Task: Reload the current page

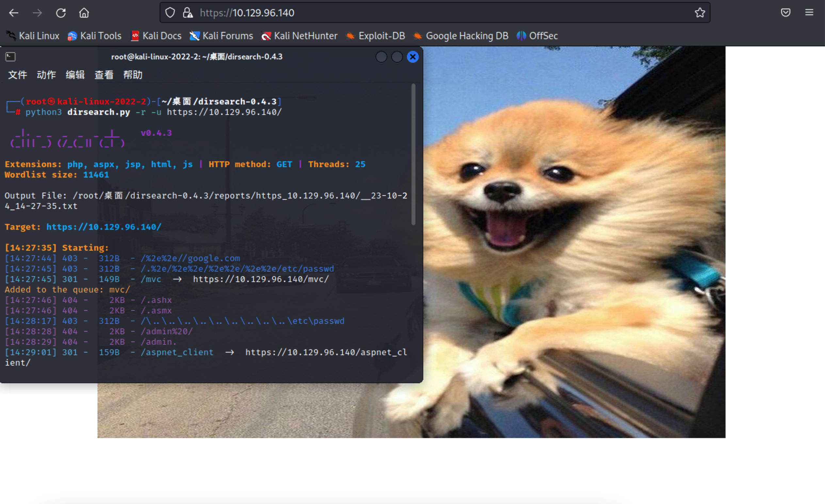Action: tap(61, 13)
